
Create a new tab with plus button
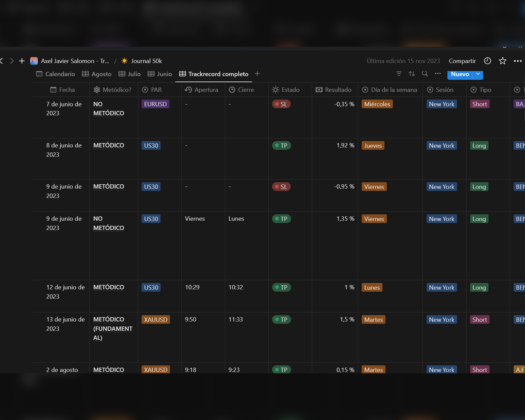pos(22,61)
